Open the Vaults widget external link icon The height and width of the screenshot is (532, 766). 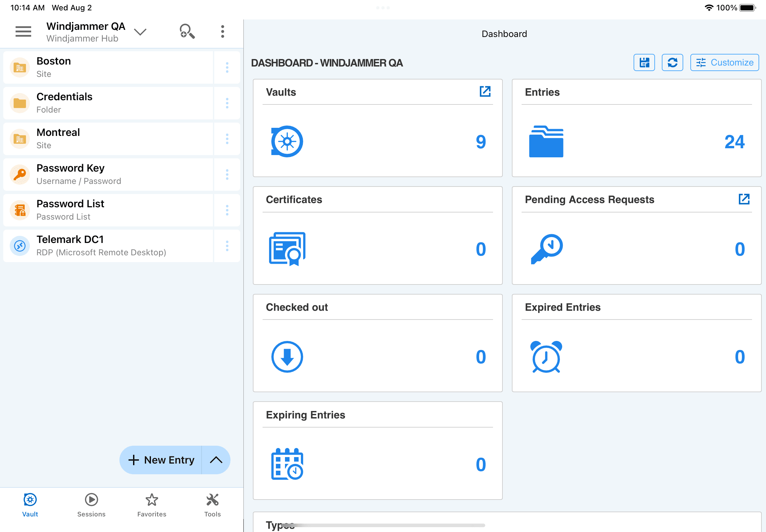click(x=485, y=91)
